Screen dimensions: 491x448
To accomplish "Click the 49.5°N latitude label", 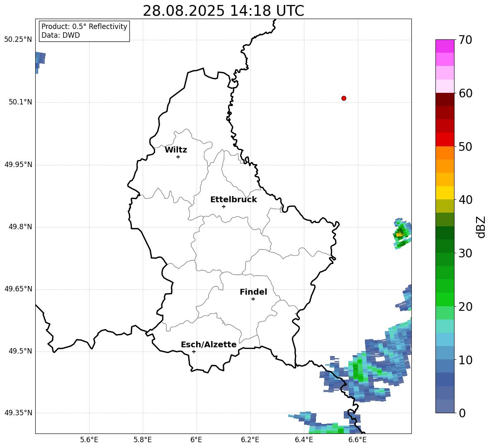I will coord(20,351).
